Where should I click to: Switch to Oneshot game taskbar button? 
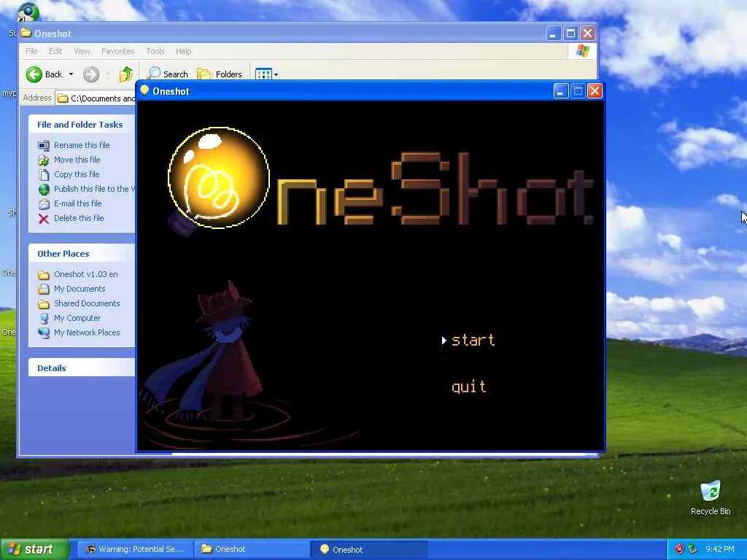click(369, 549)
